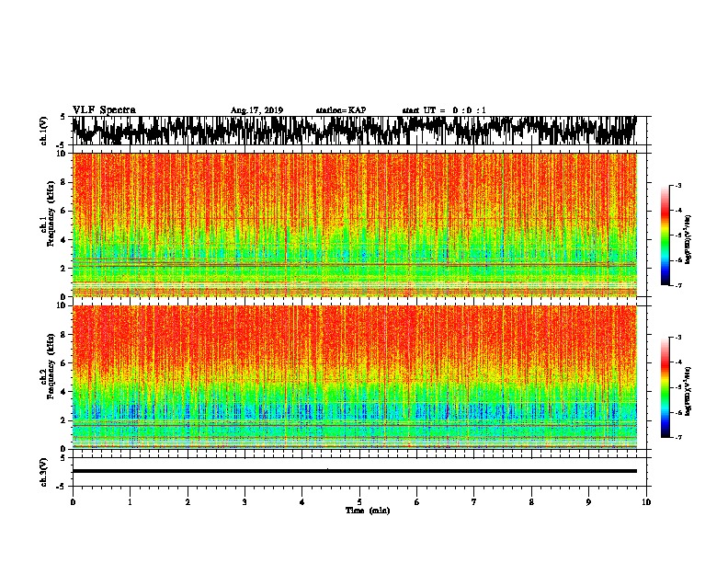Click inside the ch.2 spectrogram plot
This screenshot has width=728, height=563.
click(x=354, y=377)
